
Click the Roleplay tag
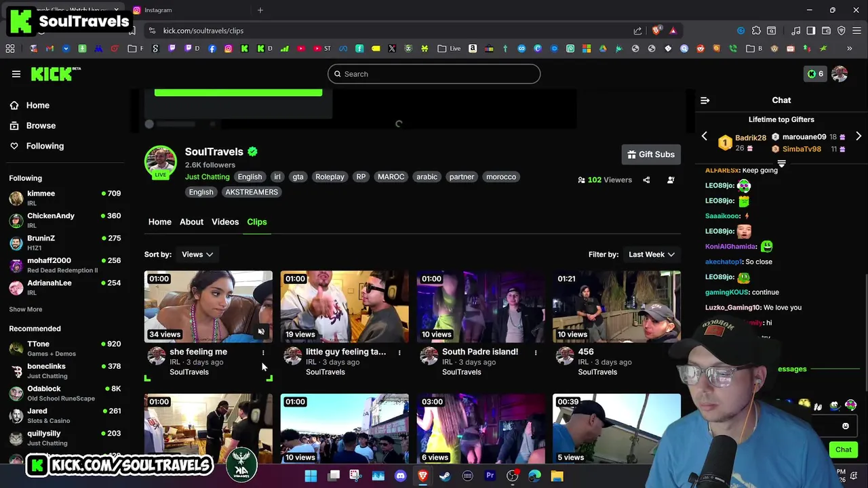330,177
